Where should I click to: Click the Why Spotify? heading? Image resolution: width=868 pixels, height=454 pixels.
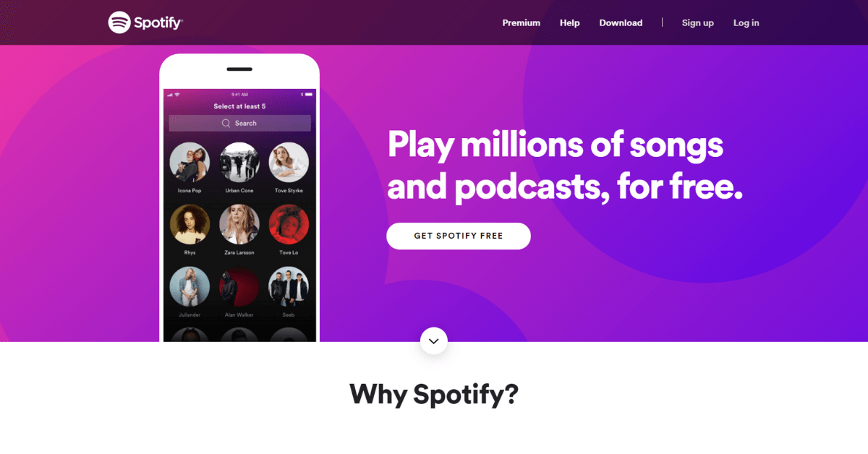(434, 394)
